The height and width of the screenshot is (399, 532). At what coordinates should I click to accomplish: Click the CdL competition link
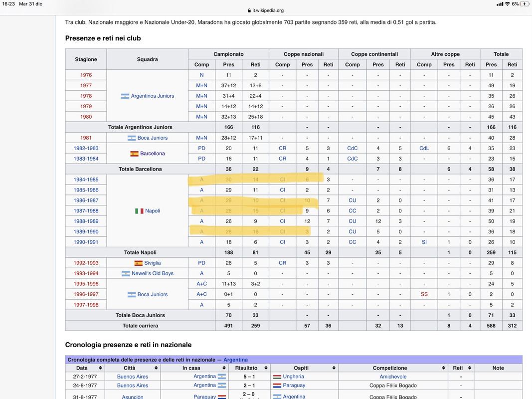pyautogui.click(x=424, y=148)
